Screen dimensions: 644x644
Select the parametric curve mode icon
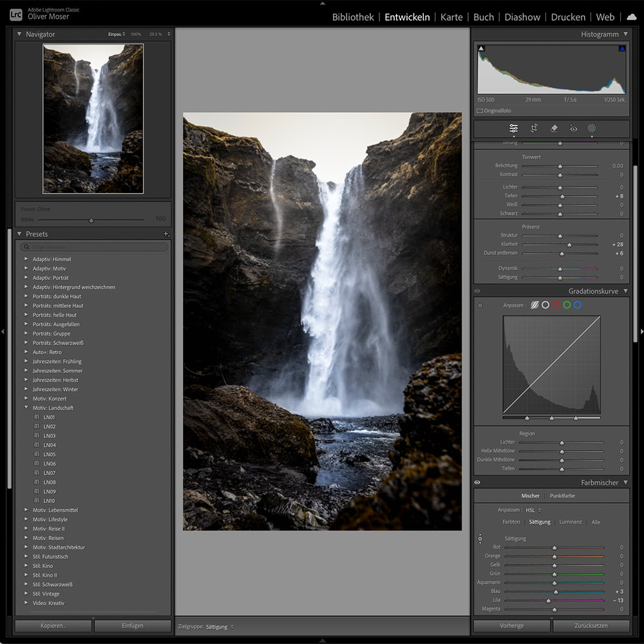535,305
